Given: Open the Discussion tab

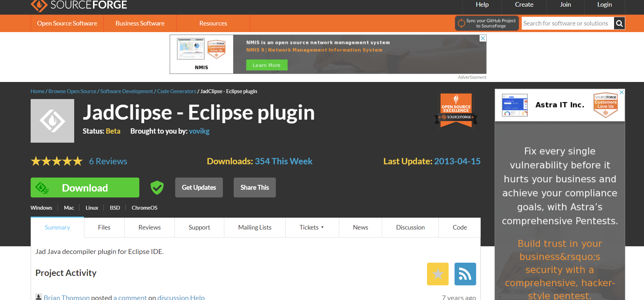Looking at the screenshot, I should 410,227.
